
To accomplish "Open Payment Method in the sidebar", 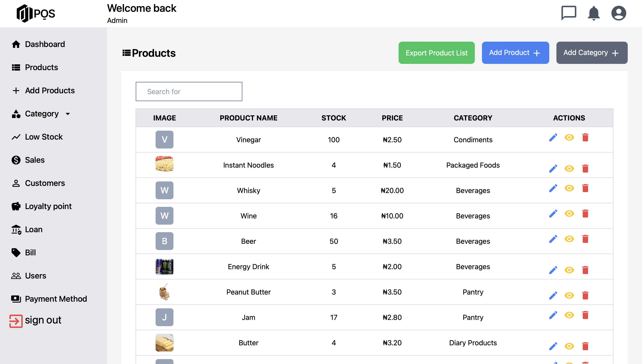I will 49,299.
